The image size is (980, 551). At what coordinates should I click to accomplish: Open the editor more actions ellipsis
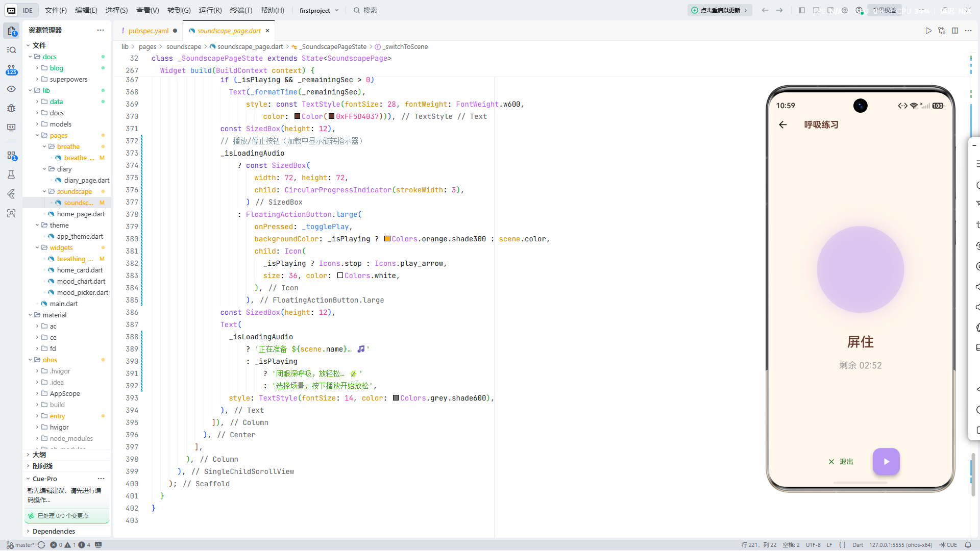point(968,31)
